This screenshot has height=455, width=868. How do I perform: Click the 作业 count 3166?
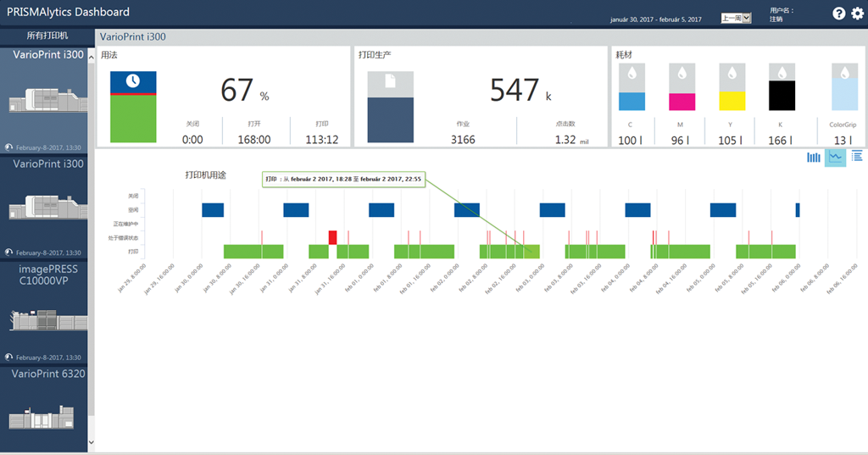pyautogui.click(x=463, y=140)
